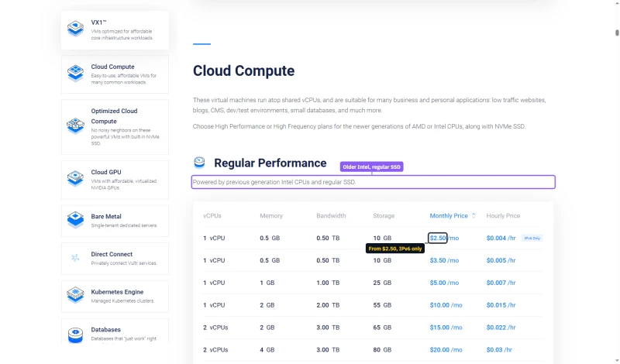Click the Regular Performance disk icon
Image resolution: width=620 pixels, height=364 pixels.
[199, 162]
